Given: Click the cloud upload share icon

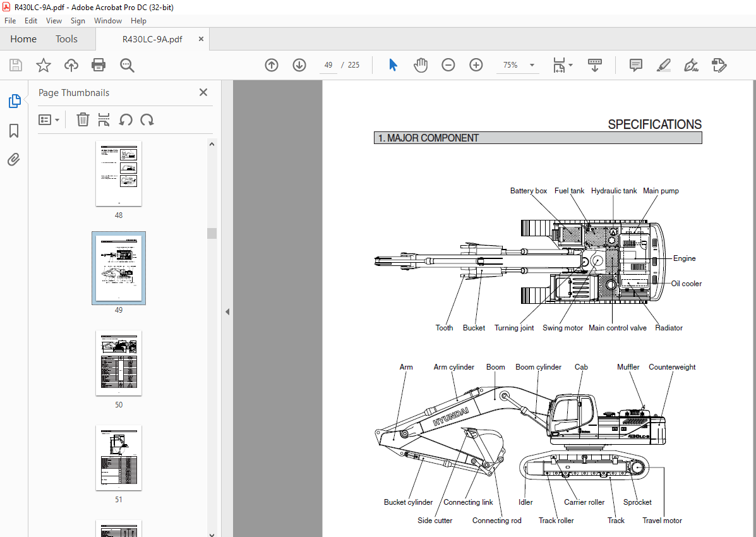Looking at the screenshot, I should click(x=71, y=65).
